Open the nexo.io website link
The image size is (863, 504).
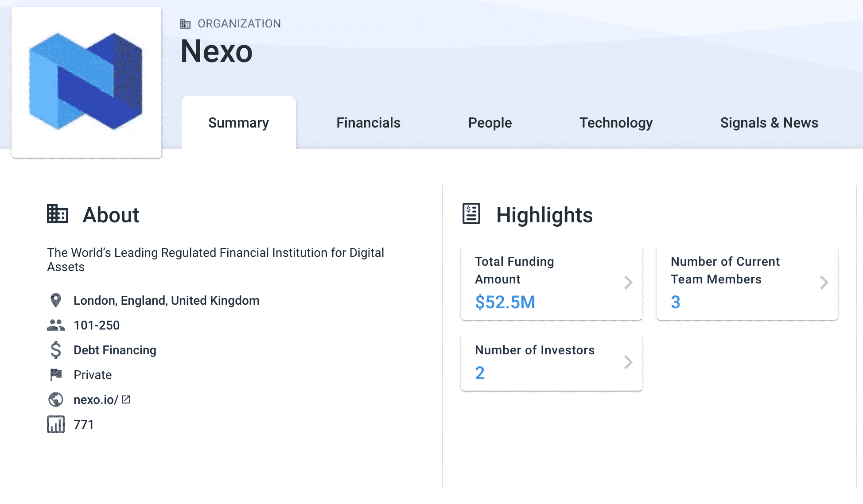(95, 399)
